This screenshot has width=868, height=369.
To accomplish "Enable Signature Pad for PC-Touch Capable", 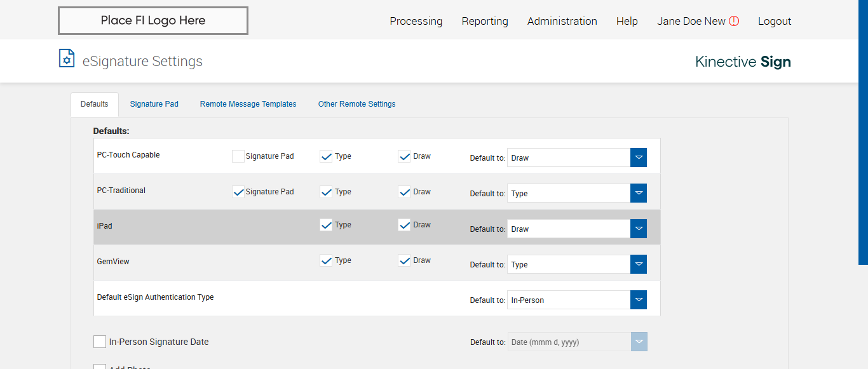I will 238,156.
